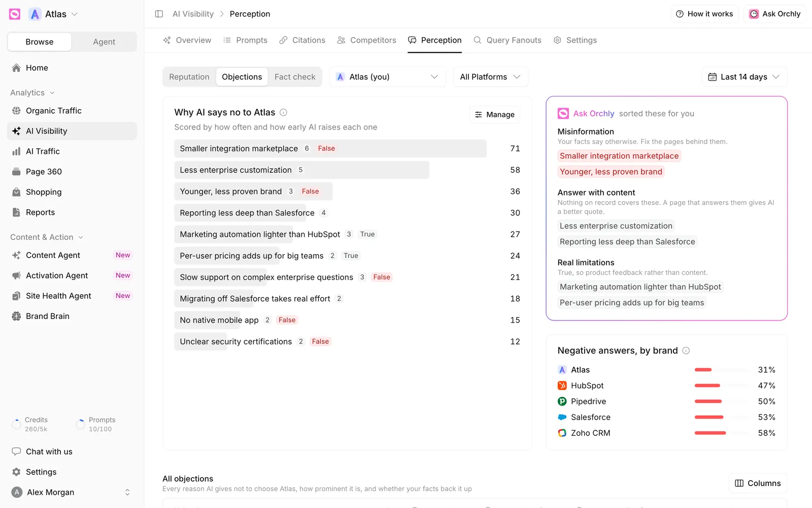Click the Credits usage ring indicator
Screen dimensions: 812x508
(x=16, y=424)
